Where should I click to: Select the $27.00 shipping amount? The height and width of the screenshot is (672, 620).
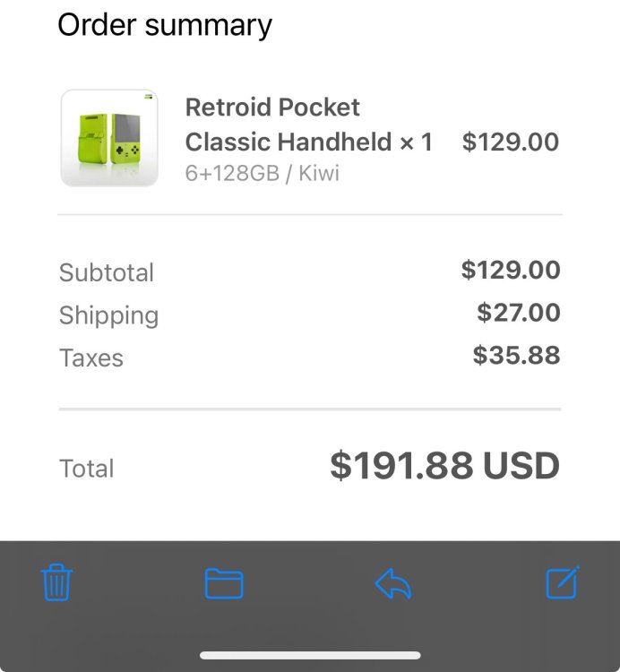tap(519, 313)
